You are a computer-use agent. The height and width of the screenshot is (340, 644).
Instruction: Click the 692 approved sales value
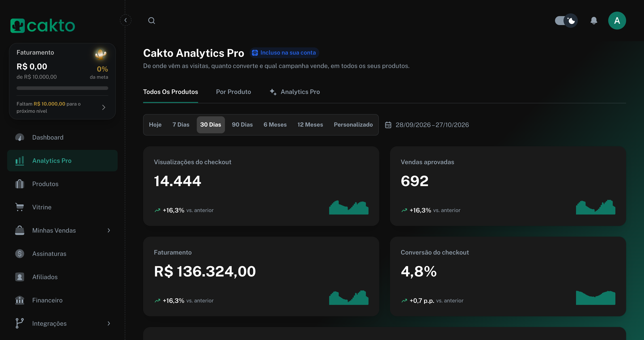tap(415, 181)
